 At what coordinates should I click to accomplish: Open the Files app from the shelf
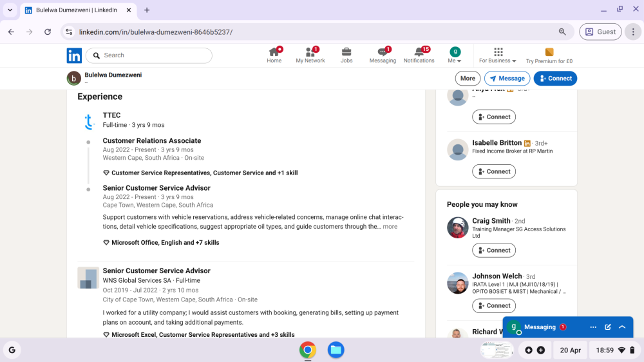[x=336, y=350]
